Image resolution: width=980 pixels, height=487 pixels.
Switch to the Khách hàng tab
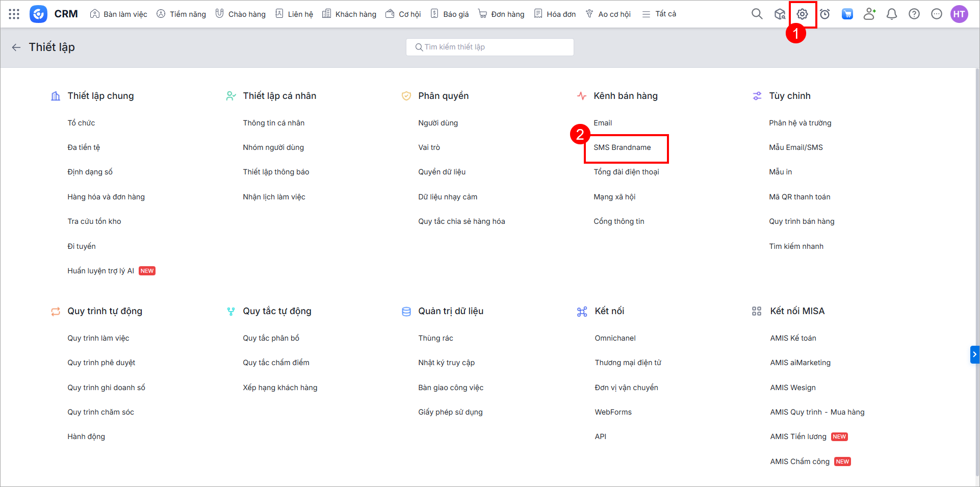click(349, 14)
